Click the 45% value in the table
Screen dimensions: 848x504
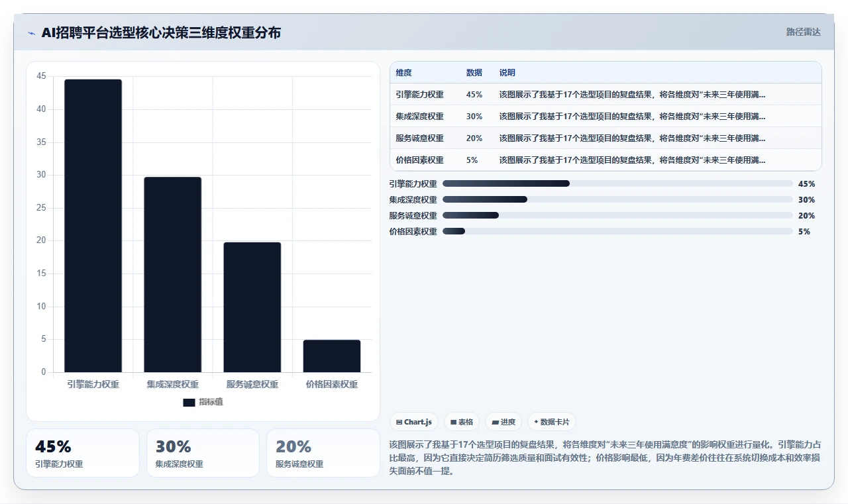pos(474,94)
